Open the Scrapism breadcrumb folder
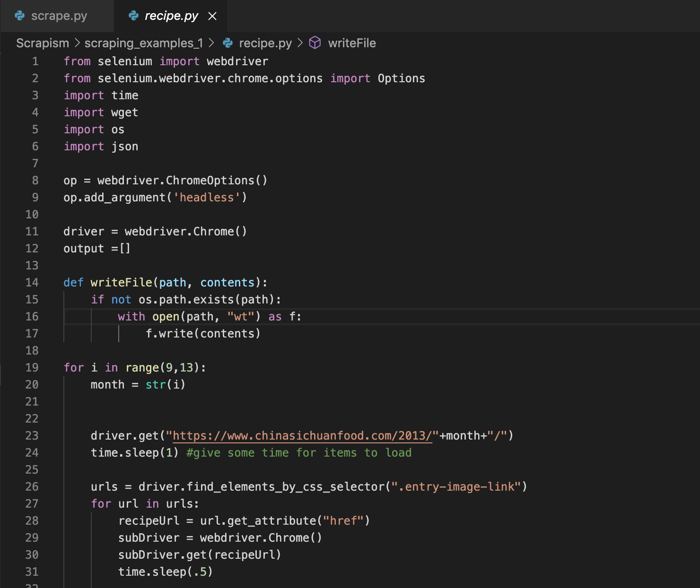The image size is (700, 588). tap(43, 43)
